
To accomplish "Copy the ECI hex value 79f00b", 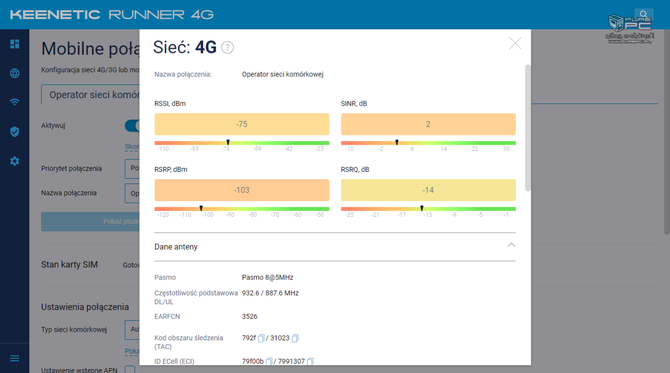I will coord(269,361).
